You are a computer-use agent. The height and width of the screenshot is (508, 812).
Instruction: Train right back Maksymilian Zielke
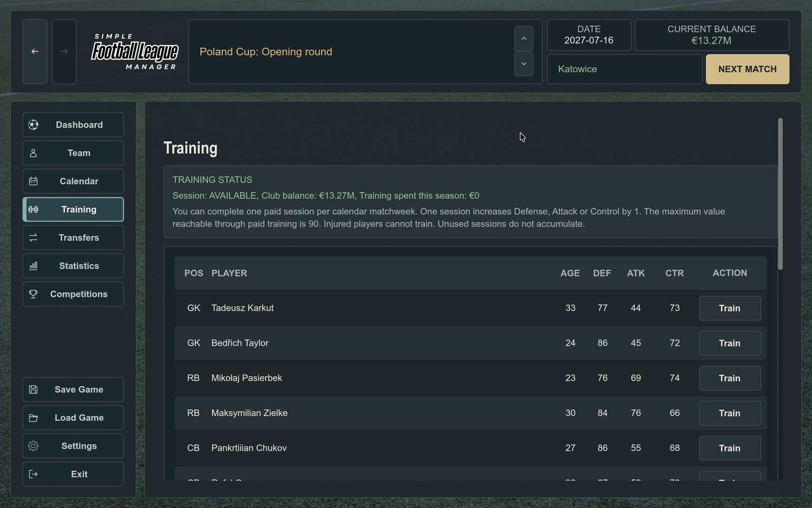coord(730,413)
